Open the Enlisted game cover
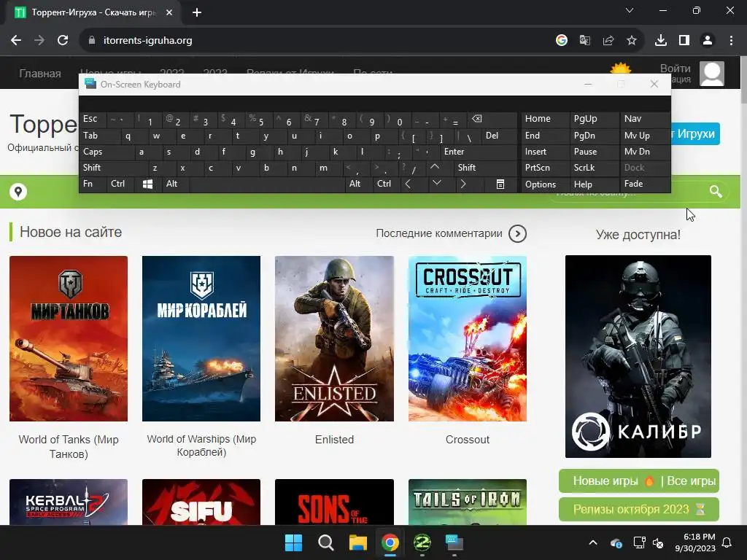The width and height of the screenshot is (747, 560). [x=334, y=338]
